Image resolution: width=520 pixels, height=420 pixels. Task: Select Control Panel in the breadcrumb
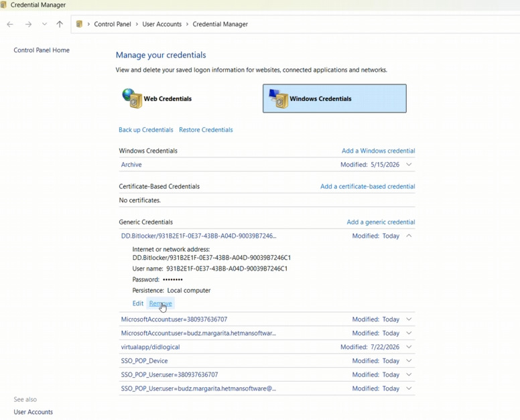(x=113, y=24)
